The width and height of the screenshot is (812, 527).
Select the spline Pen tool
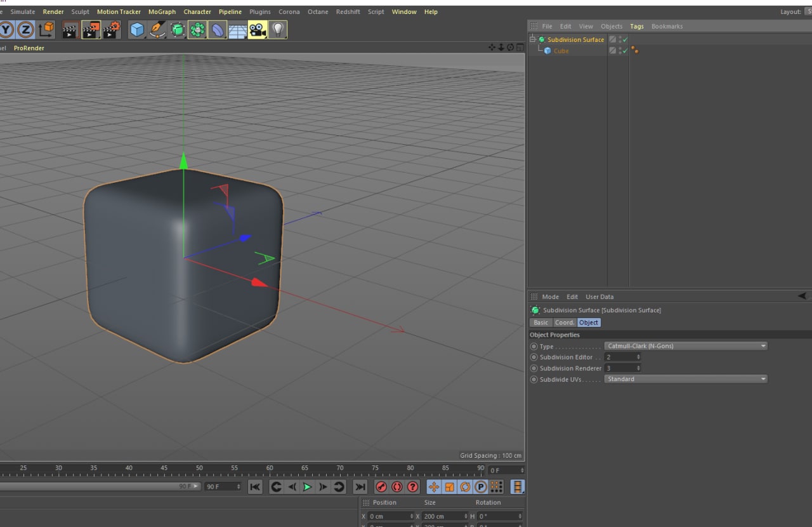coord(157,30)
